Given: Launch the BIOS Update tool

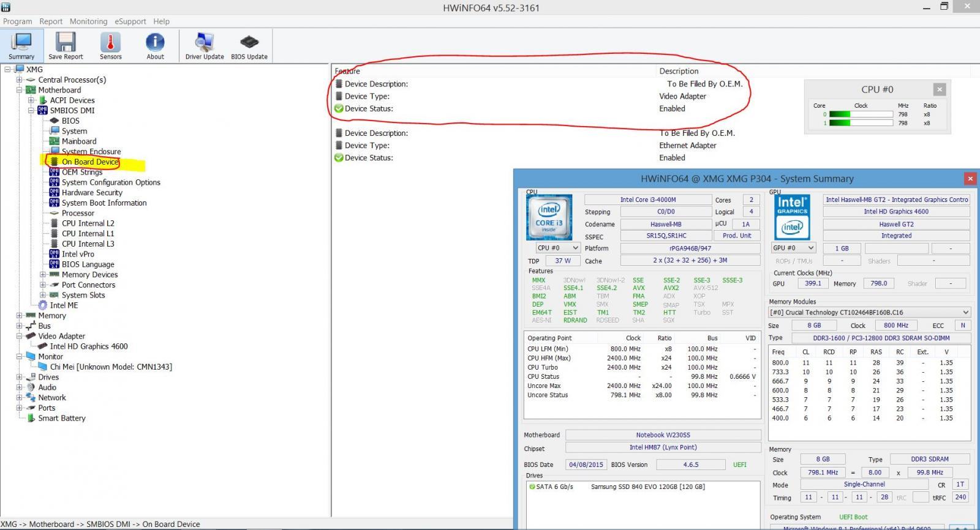Looking at the screenshot, I should [x=249, y=46].
